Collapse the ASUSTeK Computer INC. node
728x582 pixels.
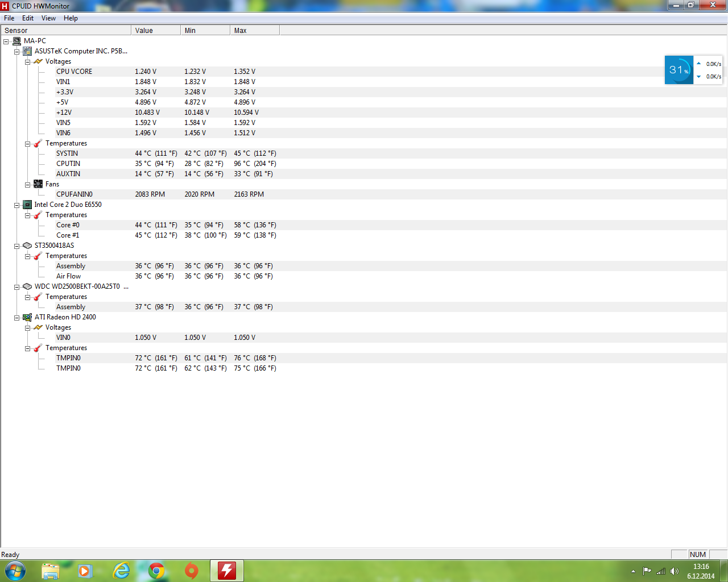tap(17, 52)
